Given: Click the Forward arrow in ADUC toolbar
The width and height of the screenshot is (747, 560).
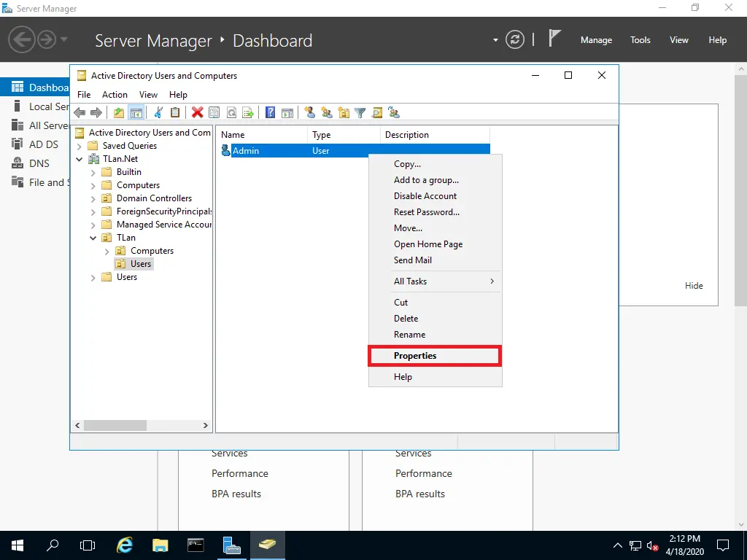Looking at the screenshot, I should click(96, 113).
